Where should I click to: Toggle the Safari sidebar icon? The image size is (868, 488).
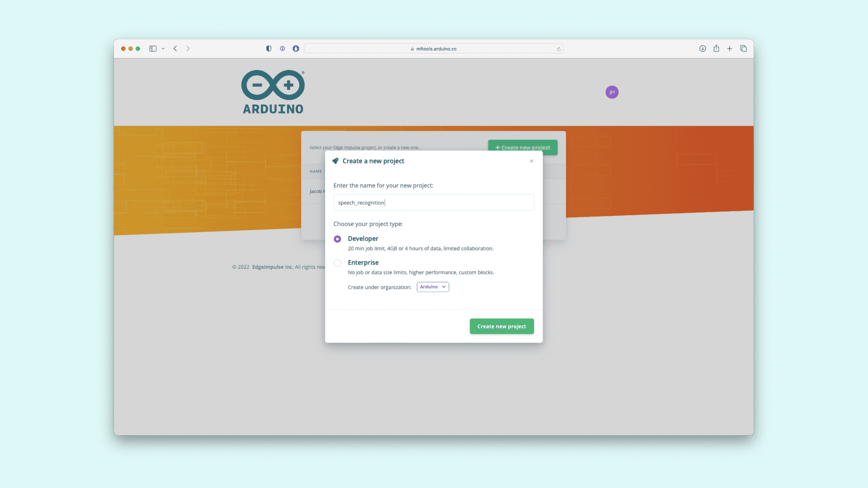[x=153, y=49]
